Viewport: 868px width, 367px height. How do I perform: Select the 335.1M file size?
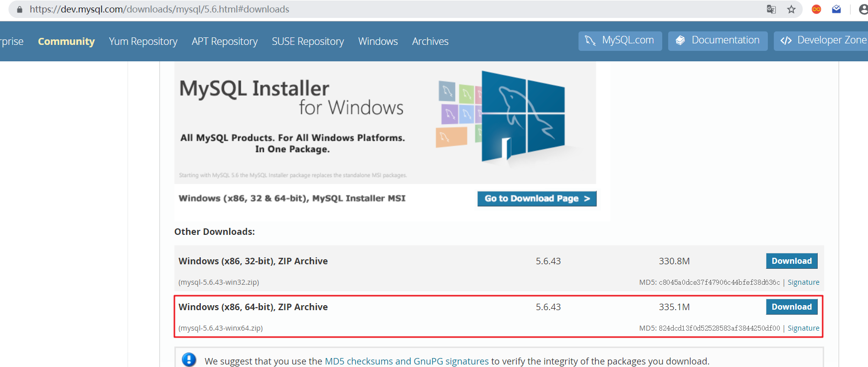[674, 307]
